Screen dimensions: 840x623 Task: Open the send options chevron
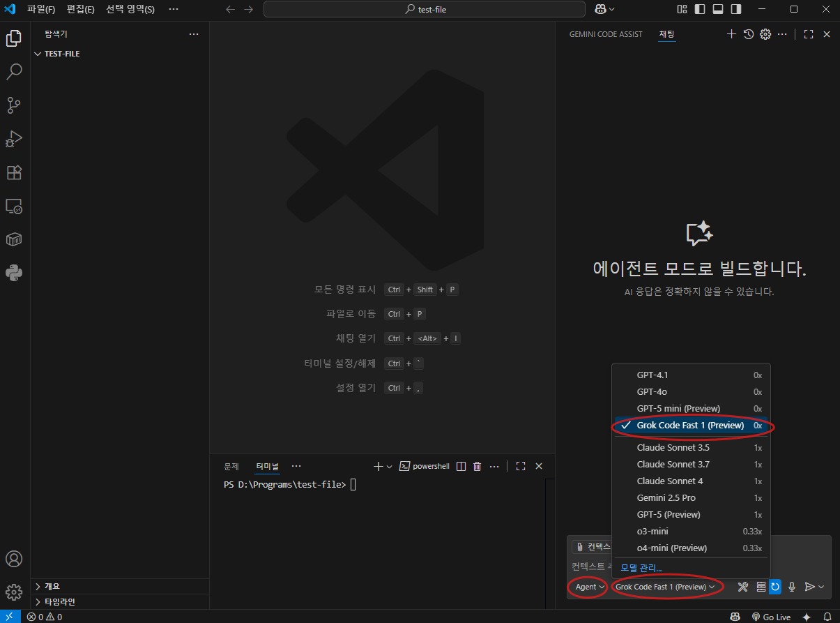tap(821, 587)
